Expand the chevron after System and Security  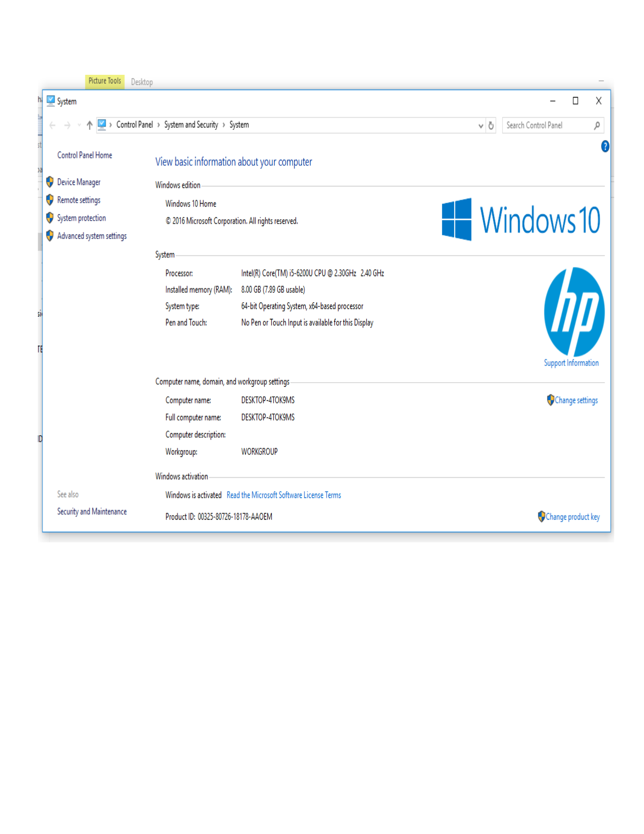pyautogui.click(x=224, y=125)
